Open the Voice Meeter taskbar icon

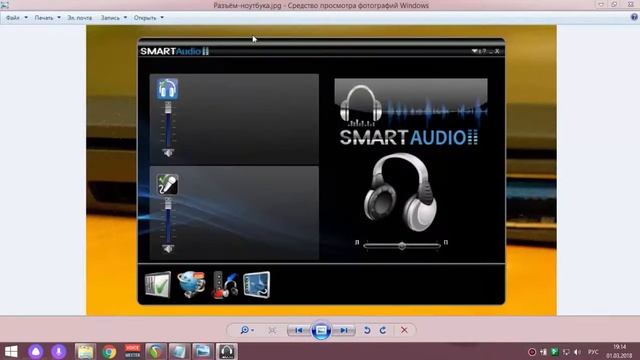point(132,351)
